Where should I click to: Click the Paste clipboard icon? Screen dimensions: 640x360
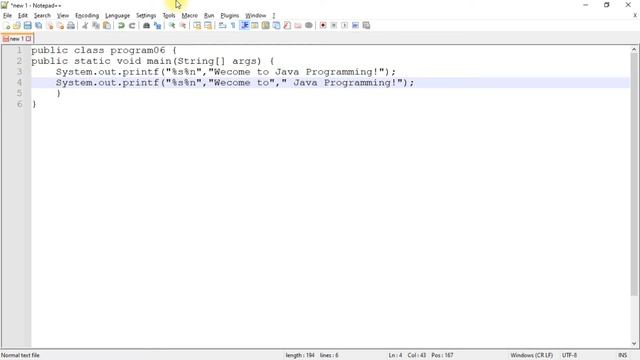click(x=107, y=26)
